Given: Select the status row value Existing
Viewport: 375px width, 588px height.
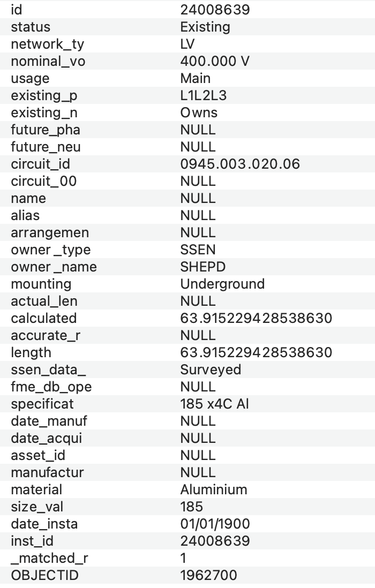Looking at the screenshot, I should tap(205, 27).
